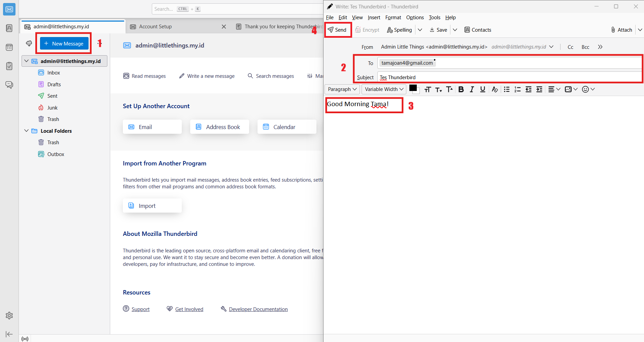Click the online status indicator icon

[25, 339]
